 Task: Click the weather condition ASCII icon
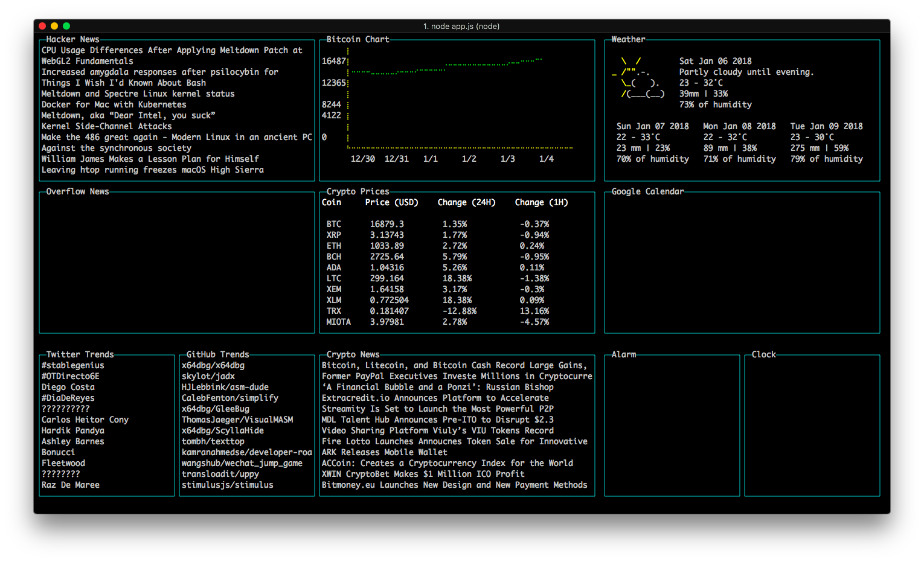point(638,77)
